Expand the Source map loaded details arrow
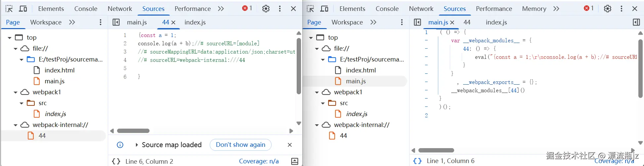This screenshot has height=166, width=644. 137,145
